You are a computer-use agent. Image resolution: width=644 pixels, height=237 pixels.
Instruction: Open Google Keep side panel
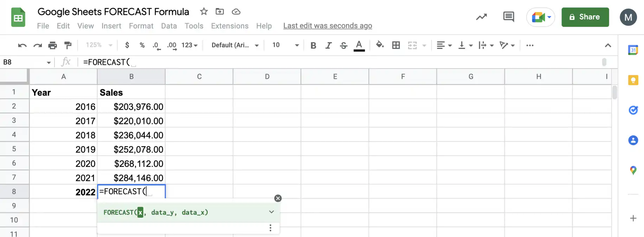pyautogui.click(x=633, y=80)
